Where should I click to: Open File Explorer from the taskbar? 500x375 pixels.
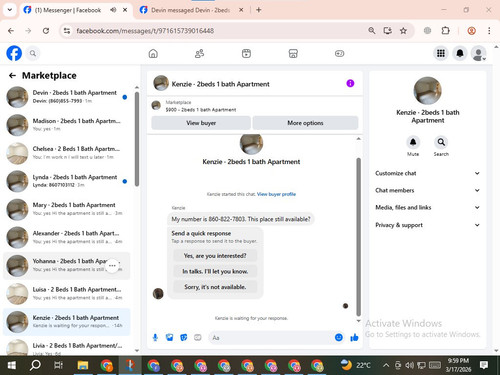coord(83,365)
